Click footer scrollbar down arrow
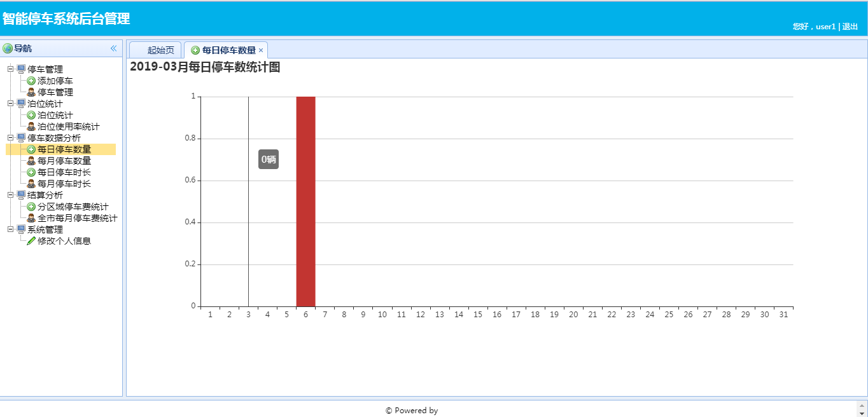The image size is (868, 417). [x=862, y=414]
